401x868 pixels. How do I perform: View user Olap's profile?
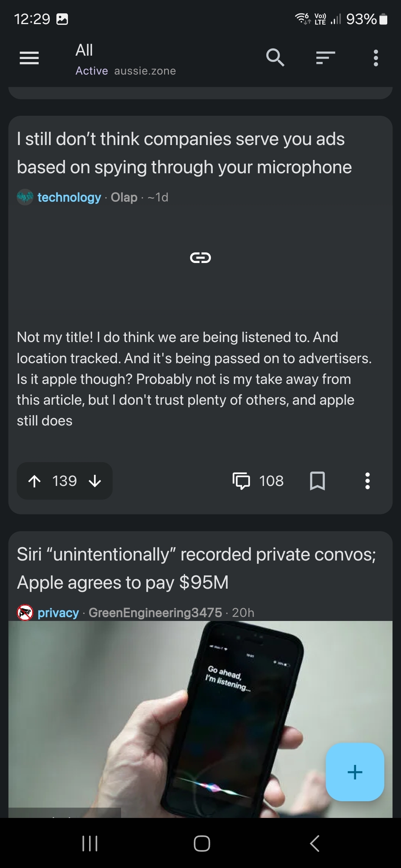124,197
